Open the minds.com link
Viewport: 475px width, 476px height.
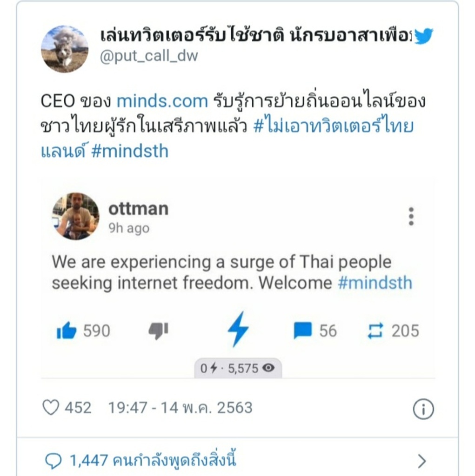162,101
